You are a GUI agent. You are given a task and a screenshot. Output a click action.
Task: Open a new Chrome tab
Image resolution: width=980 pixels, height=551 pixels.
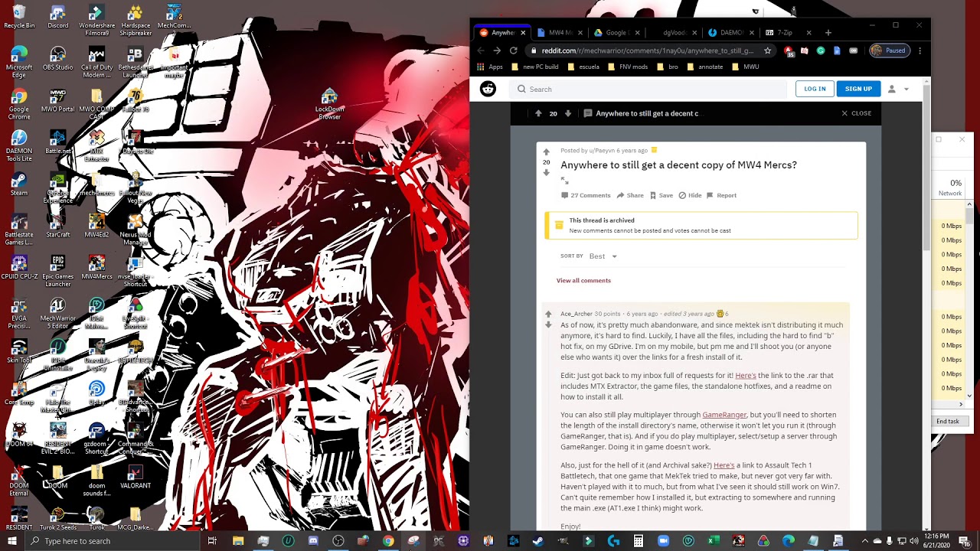(828, 33)
